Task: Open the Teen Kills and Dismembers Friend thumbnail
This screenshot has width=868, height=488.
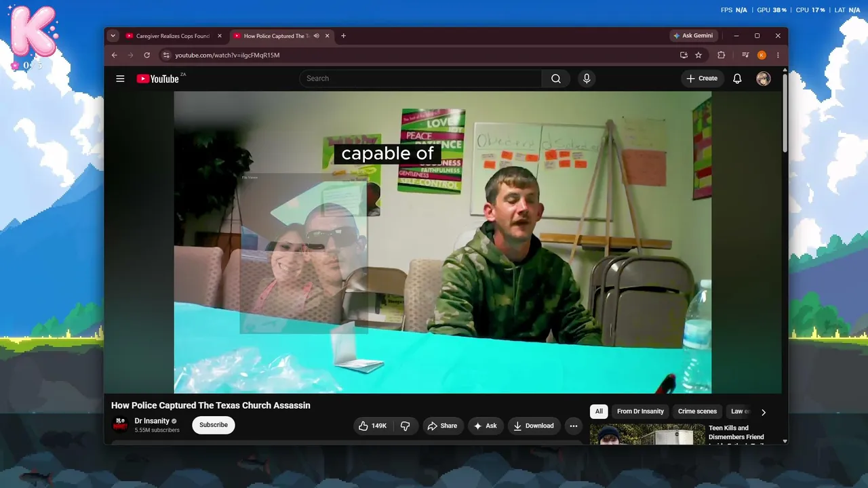Action: click(647, 434)
